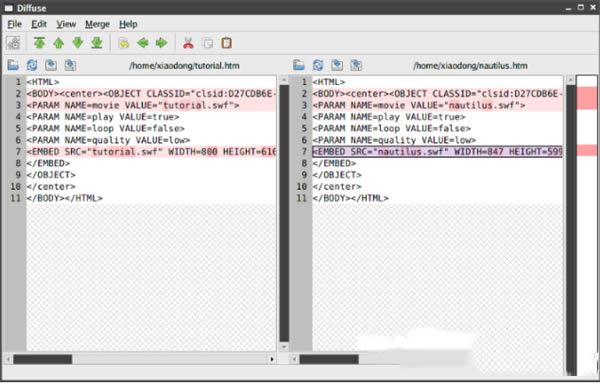Screen dimensions: 600x384
Task: Click right arrow of left horizontal scrollbar
Action: coord(272,360)
